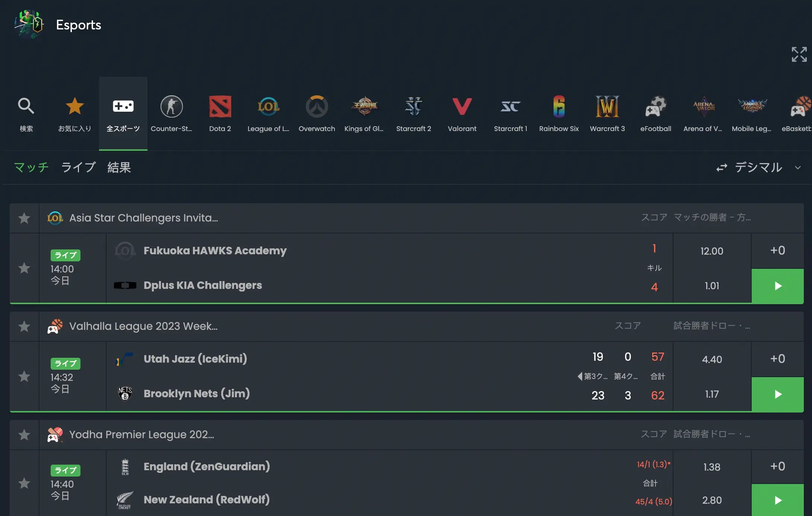The image size is (812, 516).
Task: Click the Utah Jazz team logo
Action: pos(125,359)
